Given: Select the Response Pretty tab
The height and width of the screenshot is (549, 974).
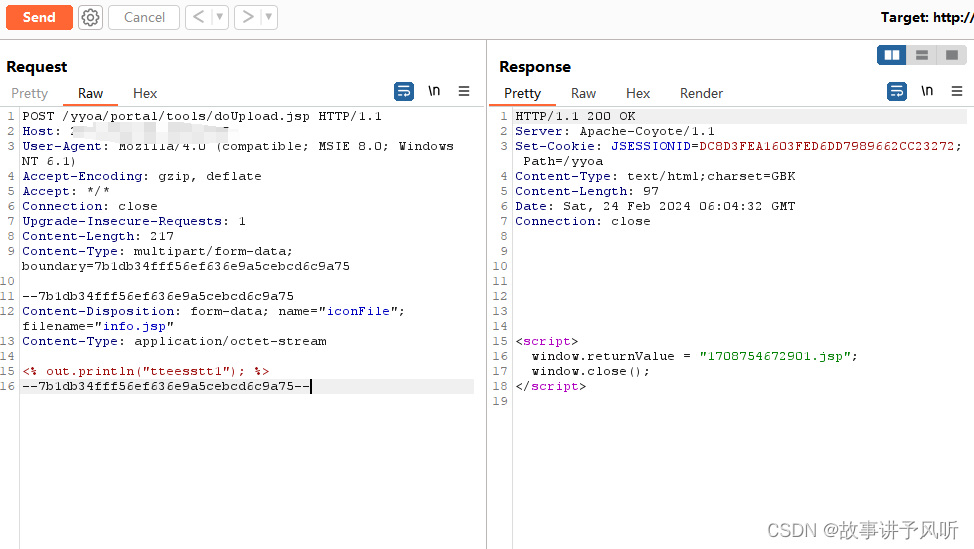Looking at the screenshot, I should [x=522, y=93].
